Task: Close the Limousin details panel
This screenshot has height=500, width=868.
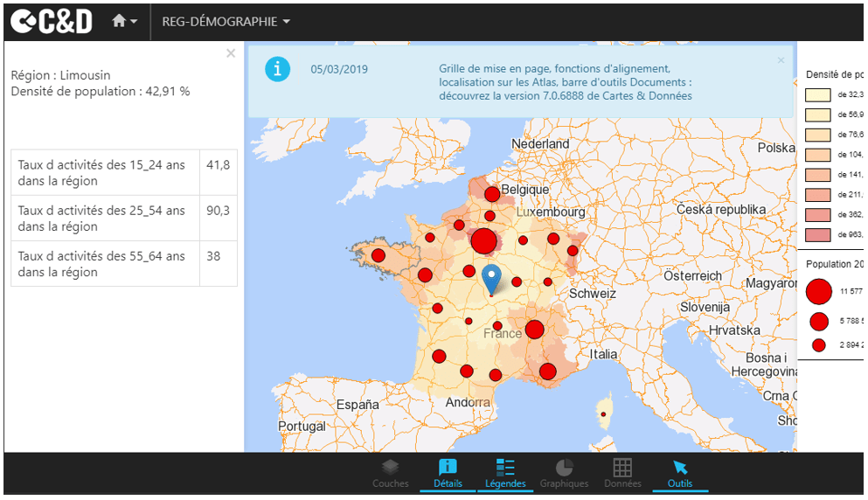Action: coord(231,53)
